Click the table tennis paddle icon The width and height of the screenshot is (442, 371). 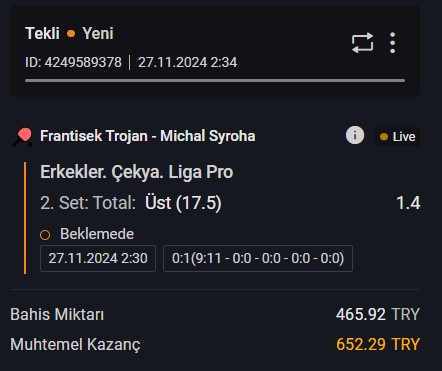pyautogui.click(x=23, y=137)
